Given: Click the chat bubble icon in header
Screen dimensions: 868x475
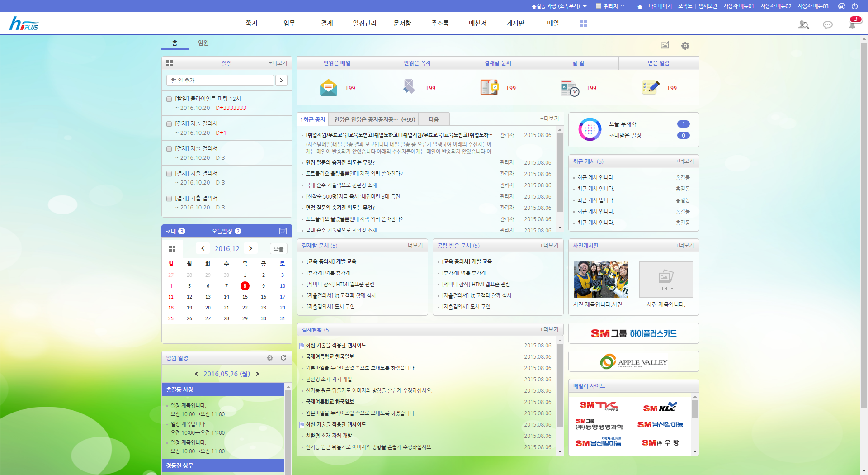Looking at the screenshot, I should (x=827, y=24).
